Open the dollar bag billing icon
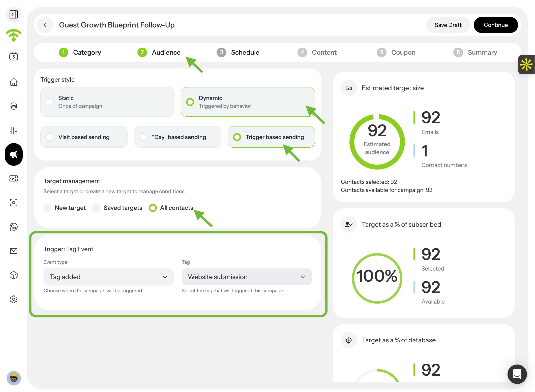Image resolution: width=535 pixels, height=392 pixels. pos(14,56)
